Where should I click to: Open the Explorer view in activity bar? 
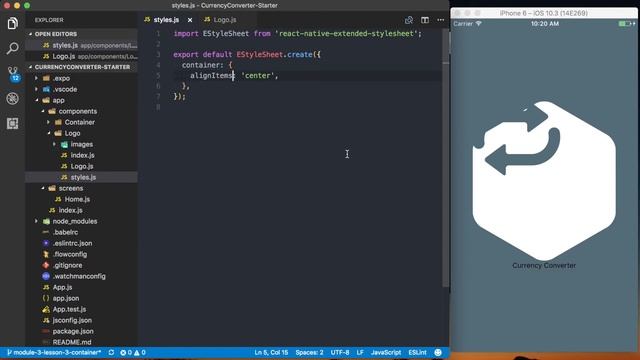point(12,23)
